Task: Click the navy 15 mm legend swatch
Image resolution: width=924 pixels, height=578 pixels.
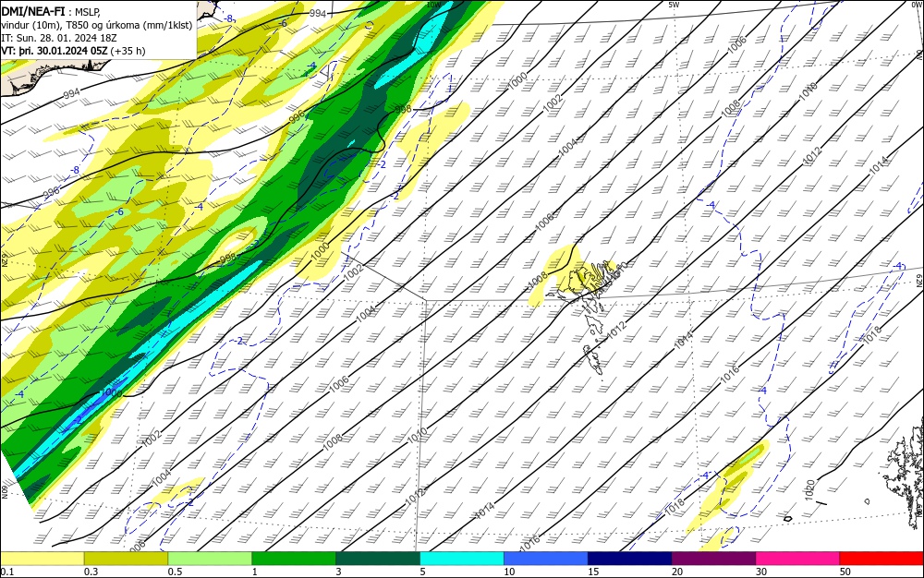Action: pos(630,559)
